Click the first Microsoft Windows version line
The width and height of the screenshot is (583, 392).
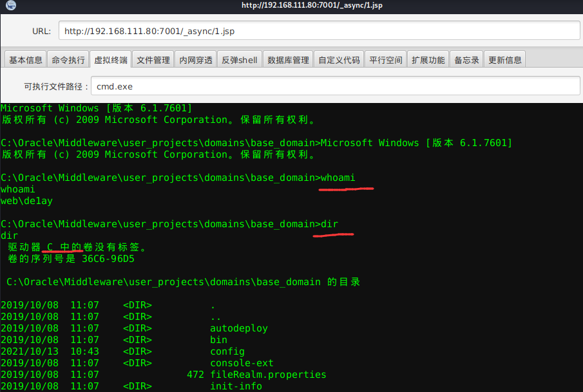(x=96, y=108)
